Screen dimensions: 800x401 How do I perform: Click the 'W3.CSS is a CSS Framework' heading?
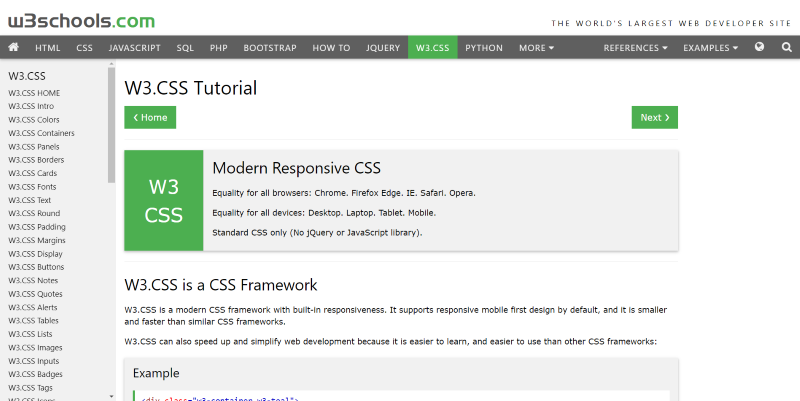(x=221, y=285)
